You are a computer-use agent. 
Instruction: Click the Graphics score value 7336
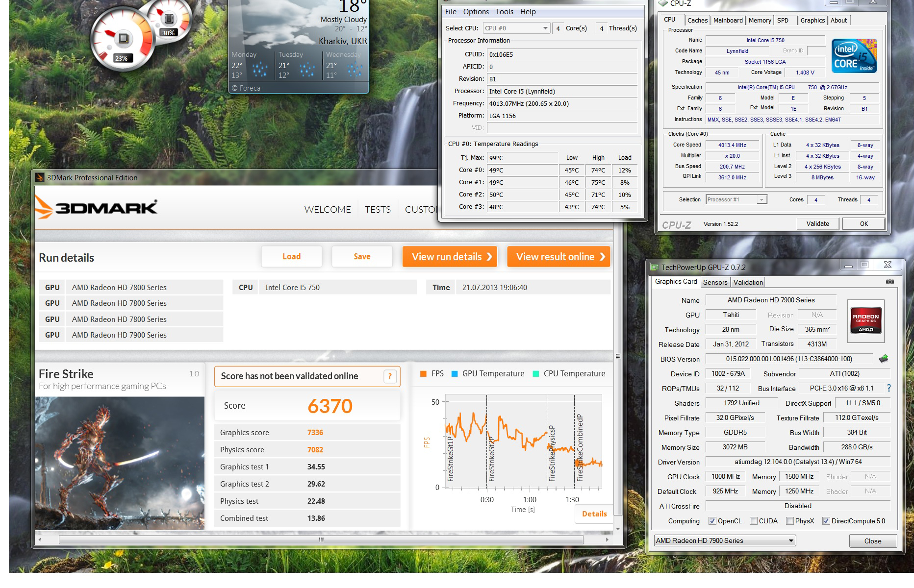coord(315,433)
